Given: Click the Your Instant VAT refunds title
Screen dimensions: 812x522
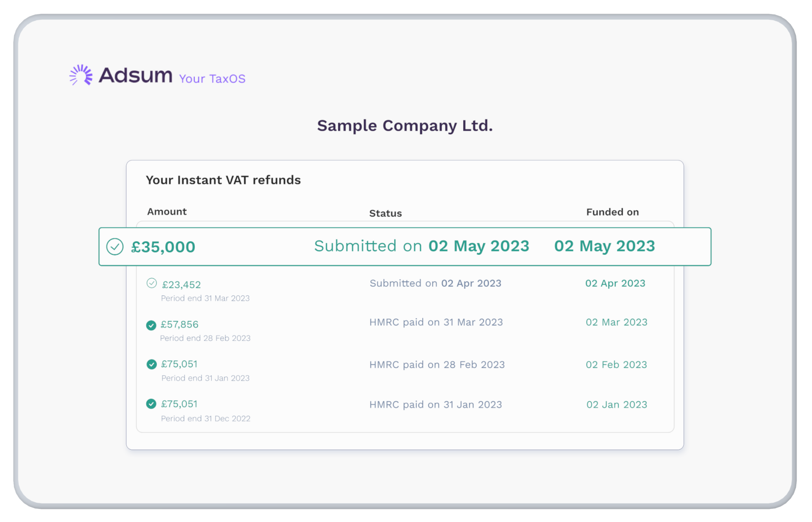Looking at the screenshot, I should [x=223, y=180].
